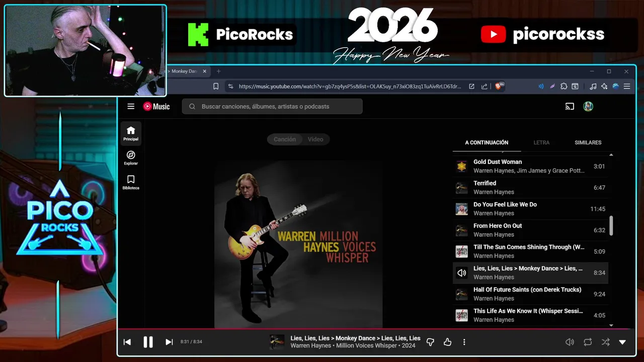Image resolution: width=644 pixels, height=362 pixels.
Task: Click Gold Dust Woman thumbnail
Action: coord(462,166)
